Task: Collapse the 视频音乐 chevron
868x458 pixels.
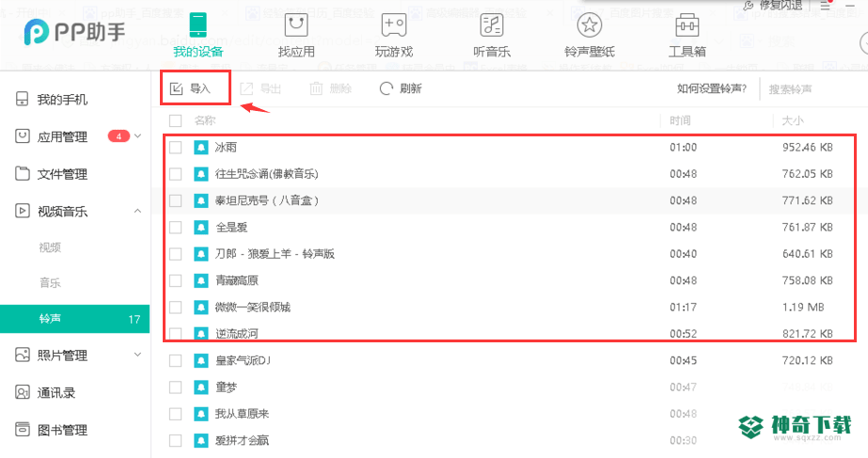Action: pyautogui.click(x=138, y=211)
